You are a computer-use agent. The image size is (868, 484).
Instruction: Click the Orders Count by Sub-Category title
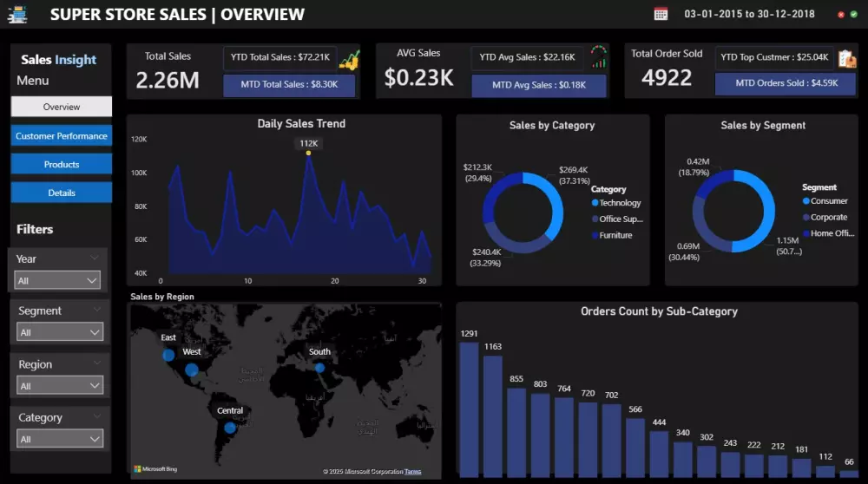coord(659,311)
